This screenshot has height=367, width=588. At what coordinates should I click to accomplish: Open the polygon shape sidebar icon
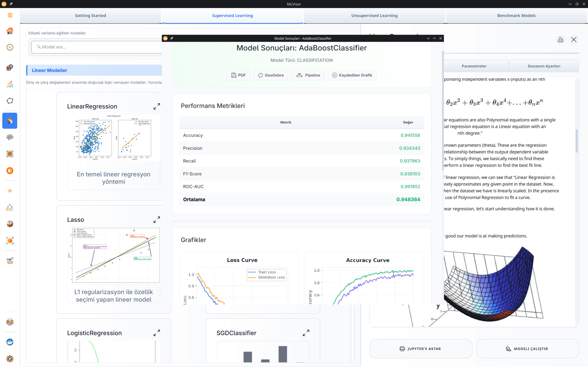(10, 101)
